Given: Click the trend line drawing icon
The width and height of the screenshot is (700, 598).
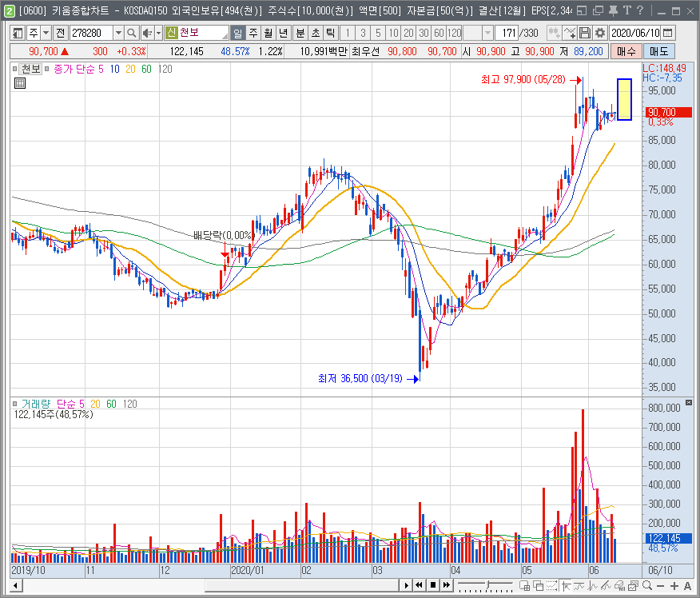Looking at the screenshot, I should [607, 585].
